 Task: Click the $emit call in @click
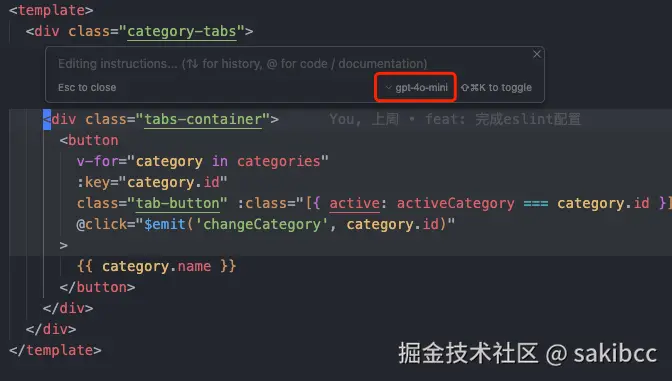pyautogui.click(x=165, y=224)
